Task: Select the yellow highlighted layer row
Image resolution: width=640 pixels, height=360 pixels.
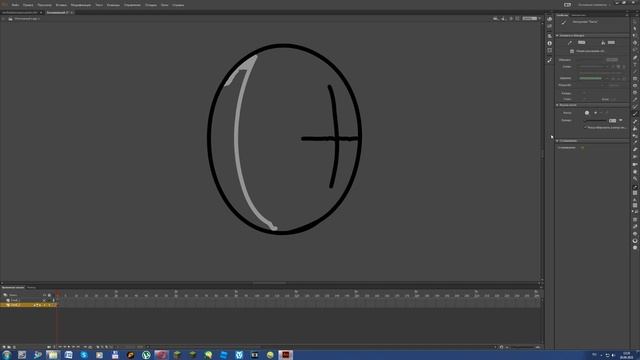Action: pos(29,305)
